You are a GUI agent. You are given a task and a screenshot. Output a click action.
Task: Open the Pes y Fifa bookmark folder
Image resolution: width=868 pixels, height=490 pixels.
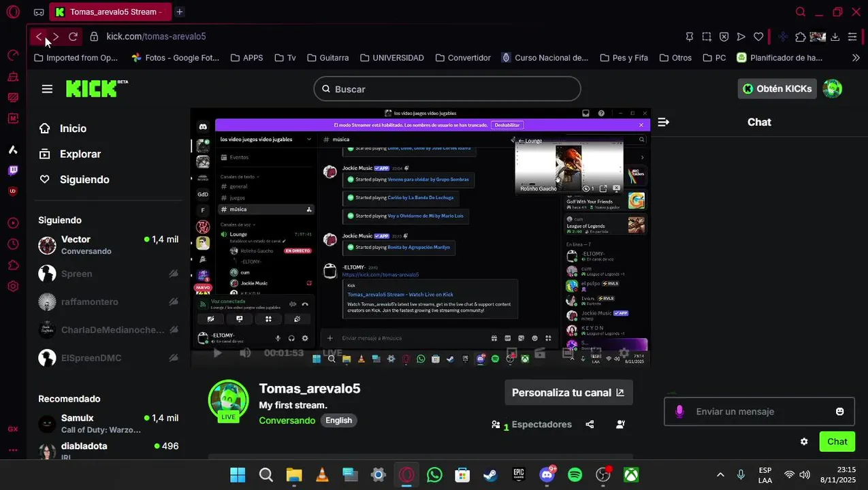(624, 58)
